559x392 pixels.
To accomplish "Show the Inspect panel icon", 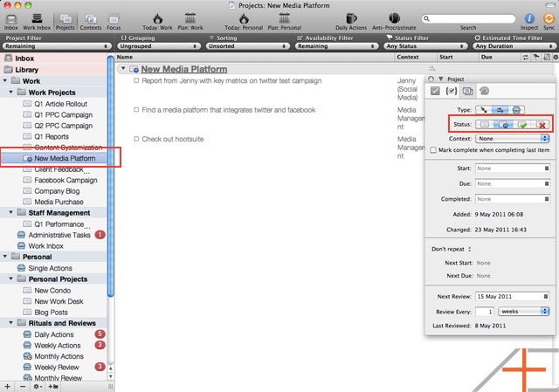I will (x=529, y=22).
